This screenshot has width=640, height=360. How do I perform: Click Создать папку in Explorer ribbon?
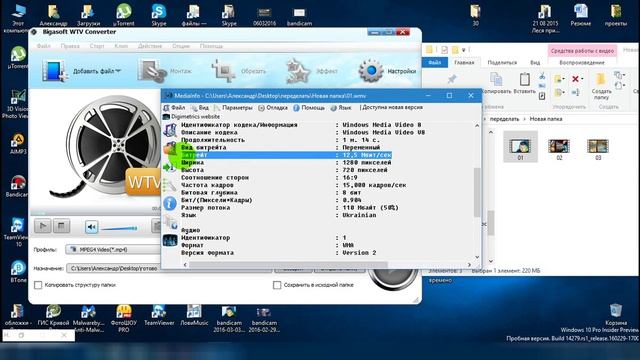click(x=601, y=86)
